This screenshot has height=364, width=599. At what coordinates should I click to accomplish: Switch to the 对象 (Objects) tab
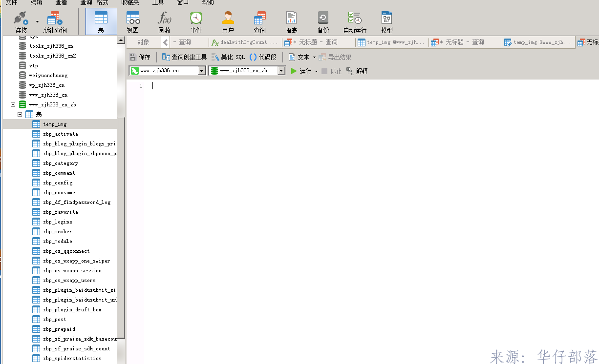point(143,42)
